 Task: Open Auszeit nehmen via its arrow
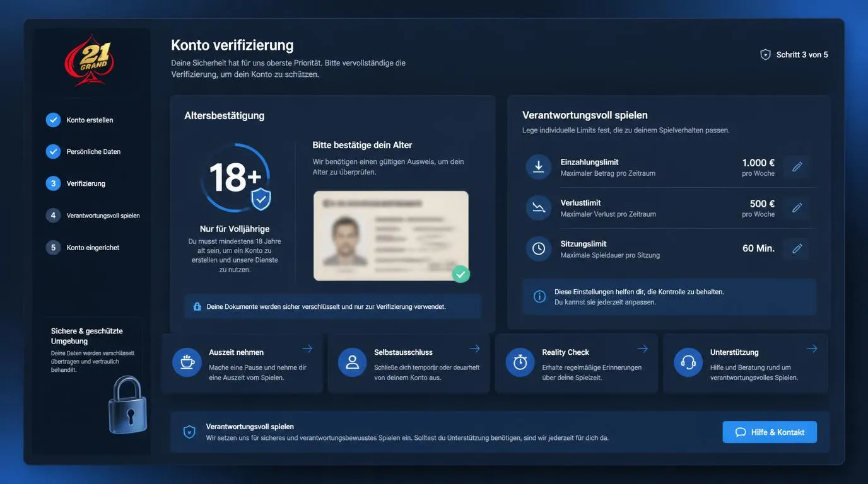coord(307,349)
